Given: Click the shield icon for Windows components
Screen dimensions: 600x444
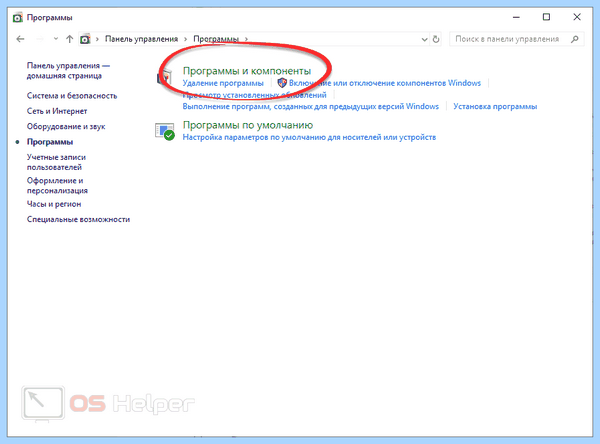Looking at the screenshot, I should pos(282,83).
